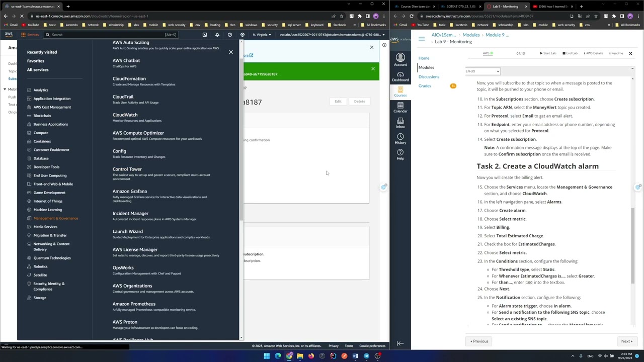Select Security, Identity, & Compliance category

[49, 286]
